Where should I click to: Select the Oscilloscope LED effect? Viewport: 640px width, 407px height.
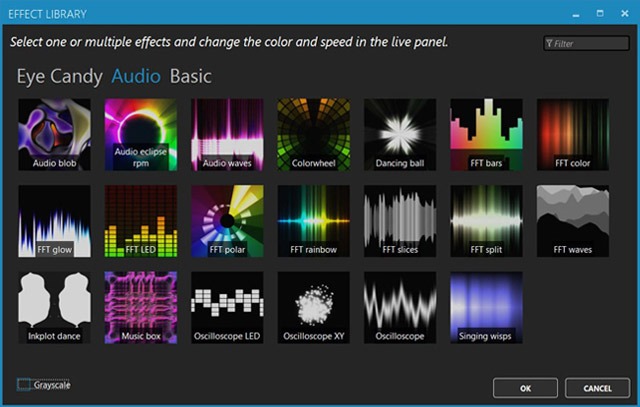(227, 307)
